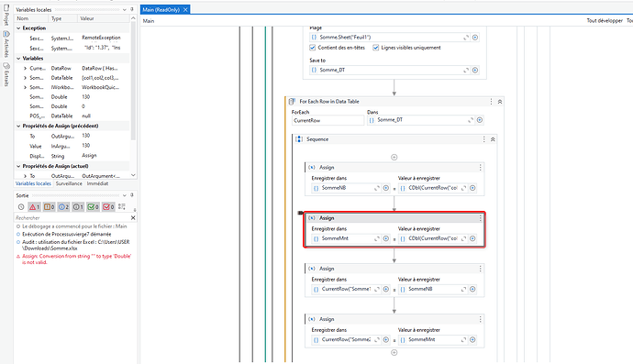The image size is (633, 364).
Task: Toggle error messages filter showing 1
Action: (x=34, y=207)
